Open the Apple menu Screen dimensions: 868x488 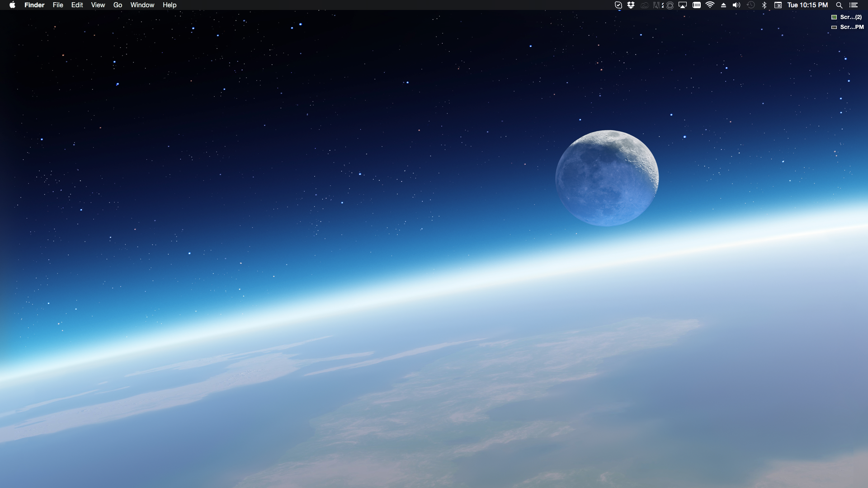[x=12, y=5]
